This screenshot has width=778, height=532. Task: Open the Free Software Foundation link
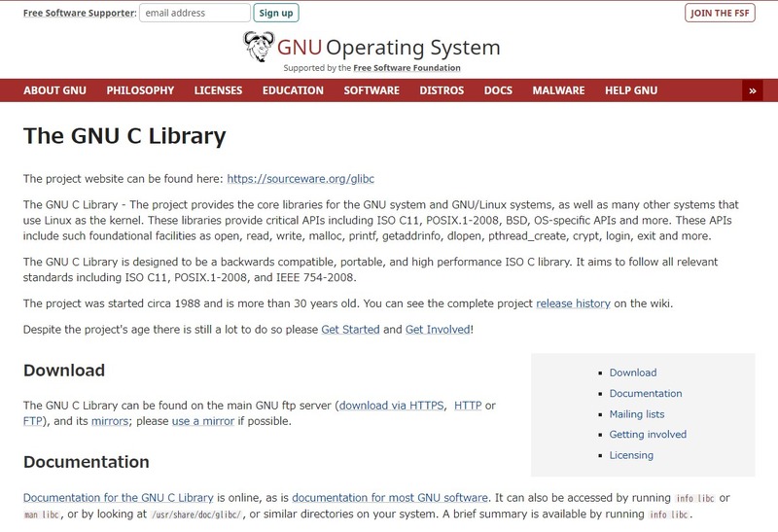[407, 68]
